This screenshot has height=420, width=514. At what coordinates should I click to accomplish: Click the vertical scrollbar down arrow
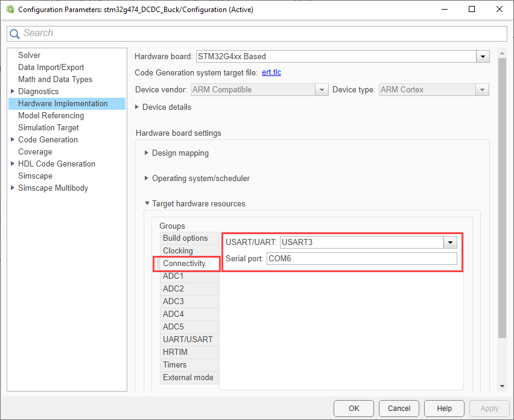coord(502,386)
